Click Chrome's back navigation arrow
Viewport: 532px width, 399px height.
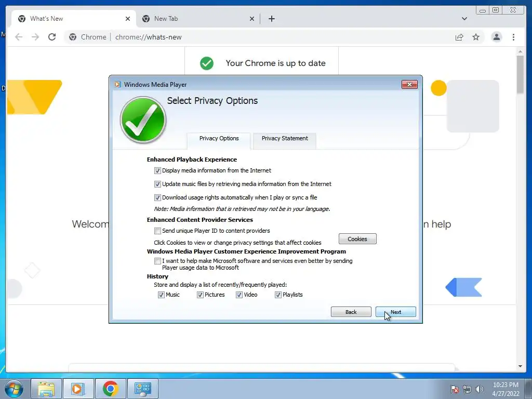(19, 37)
